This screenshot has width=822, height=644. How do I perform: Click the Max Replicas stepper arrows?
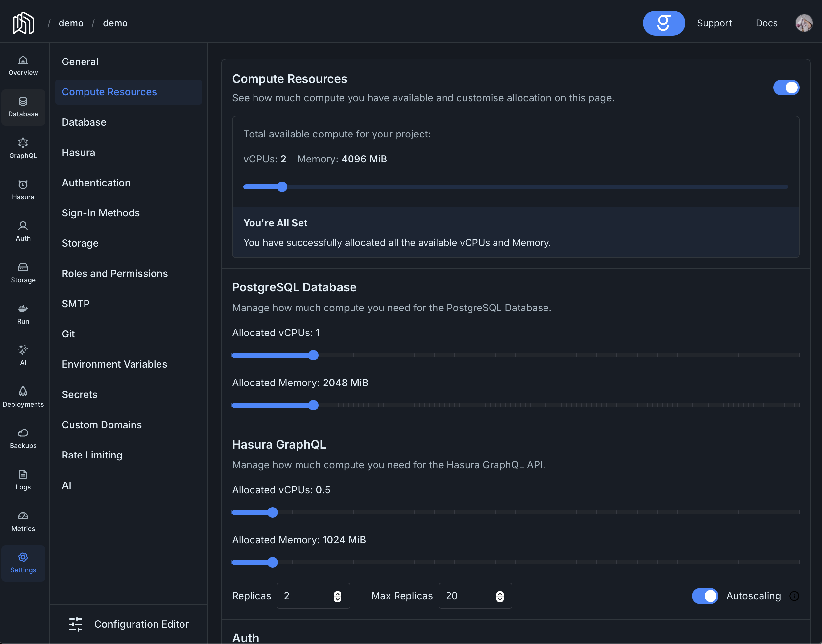tap(500, 596)
